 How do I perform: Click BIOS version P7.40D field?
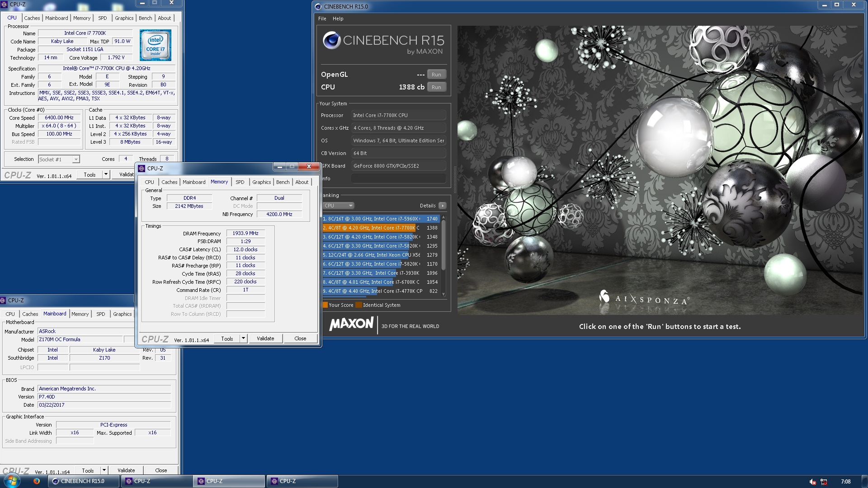[x=104, y=397]
